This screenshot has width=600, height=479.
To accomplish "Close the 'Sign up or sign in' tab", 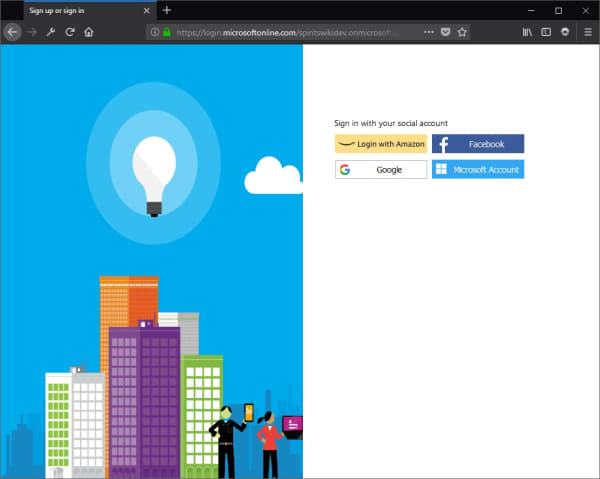I will (147, 11).
